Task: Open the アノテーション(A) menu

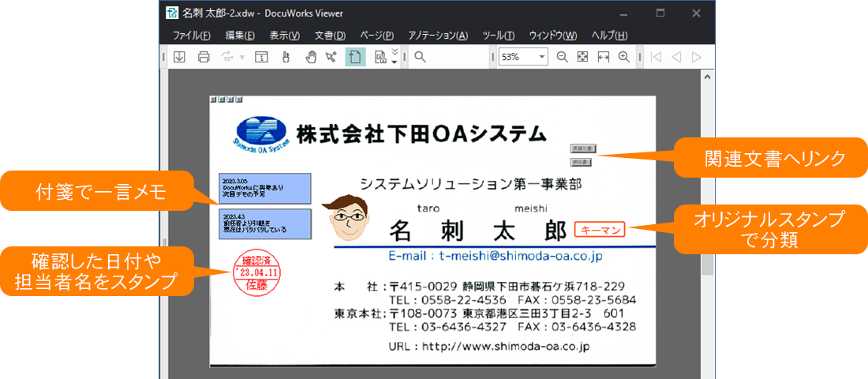Action: click(x=438, y=36)
